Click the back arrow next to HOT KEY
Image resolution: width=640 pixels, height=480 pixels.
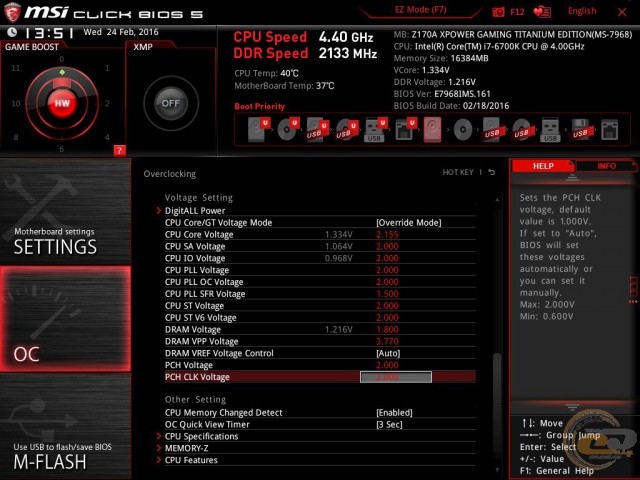[492, 172]
